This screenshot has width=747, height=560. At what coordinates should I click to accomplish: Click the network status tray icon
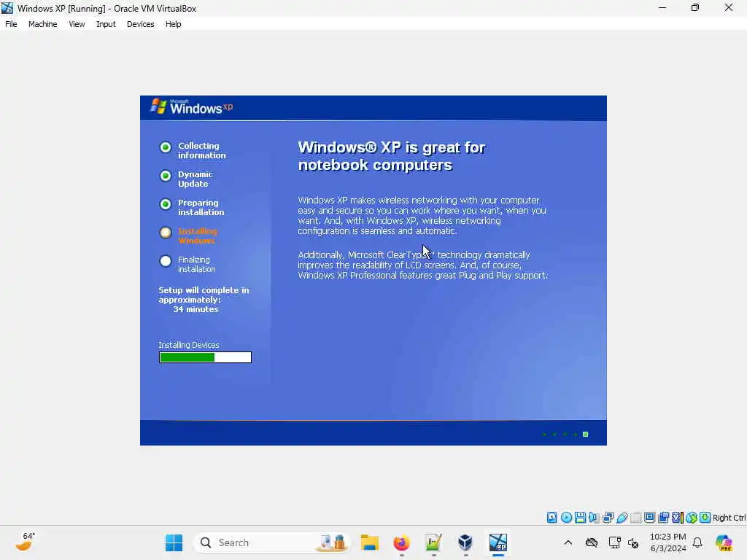[614, 542]
